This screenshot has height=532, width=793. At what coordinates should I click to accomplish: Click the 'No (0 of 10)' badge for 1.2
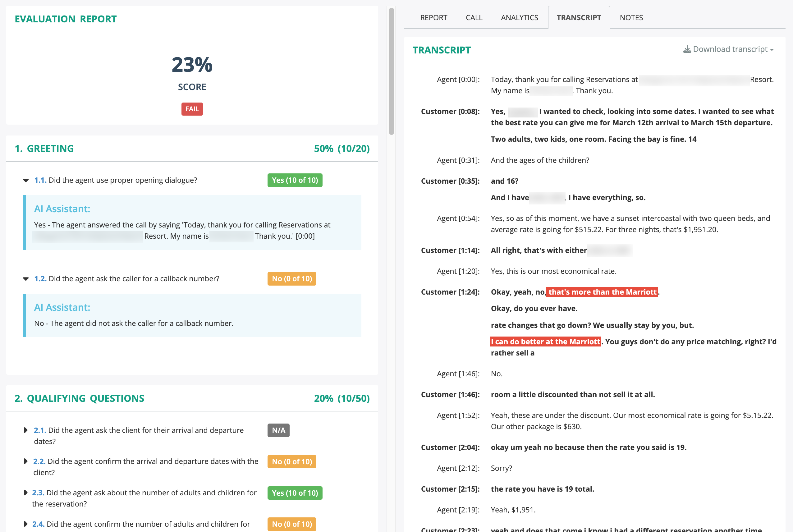292,278
